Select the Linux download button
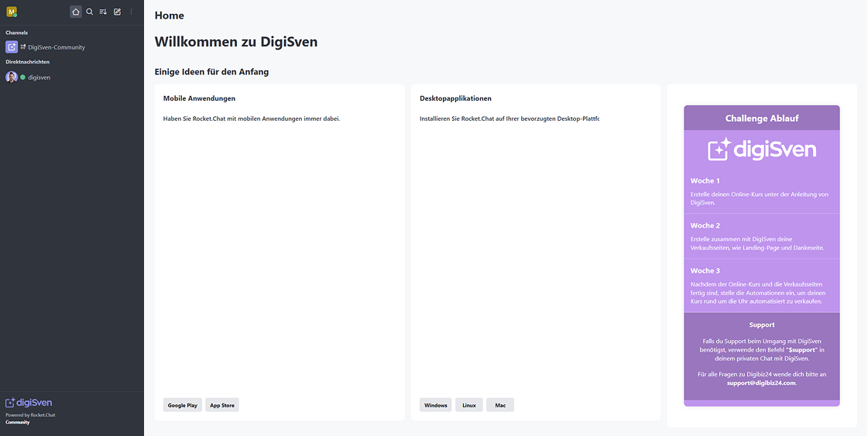Image resolution: width=868 pixels, height=436 pixels. tap(469, 405)
